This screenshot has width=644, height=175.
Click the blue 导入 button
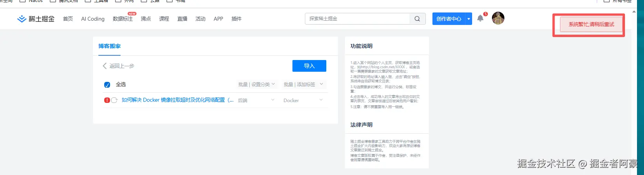(309, 66)
